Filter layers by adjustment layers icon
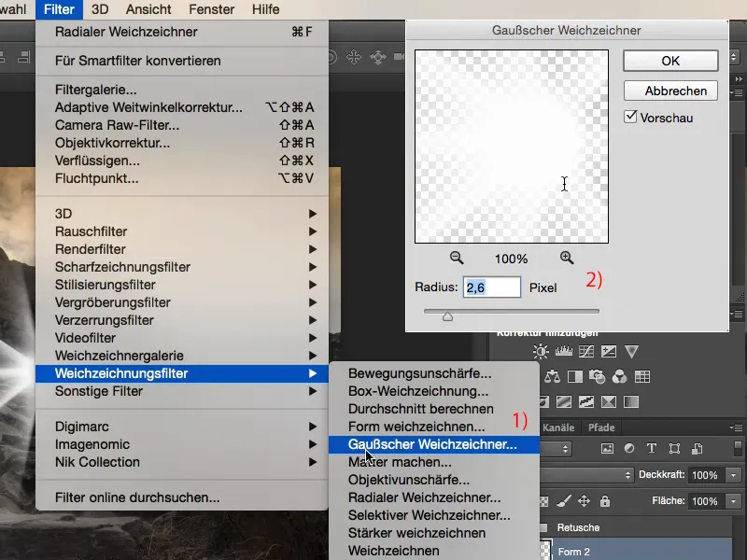Screen dimensions: 747x560 tap(629, 448)
